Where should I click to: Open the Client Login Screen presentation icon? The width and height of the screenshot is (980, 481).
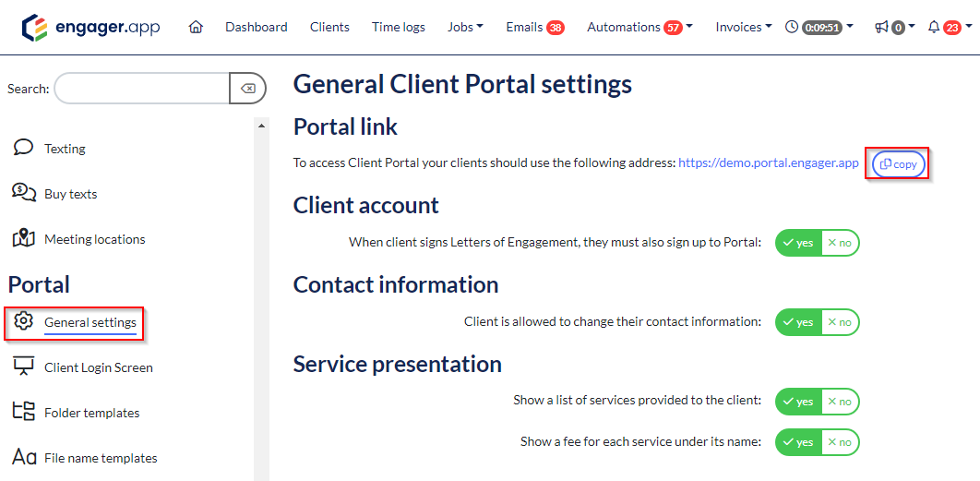(24, 367)
